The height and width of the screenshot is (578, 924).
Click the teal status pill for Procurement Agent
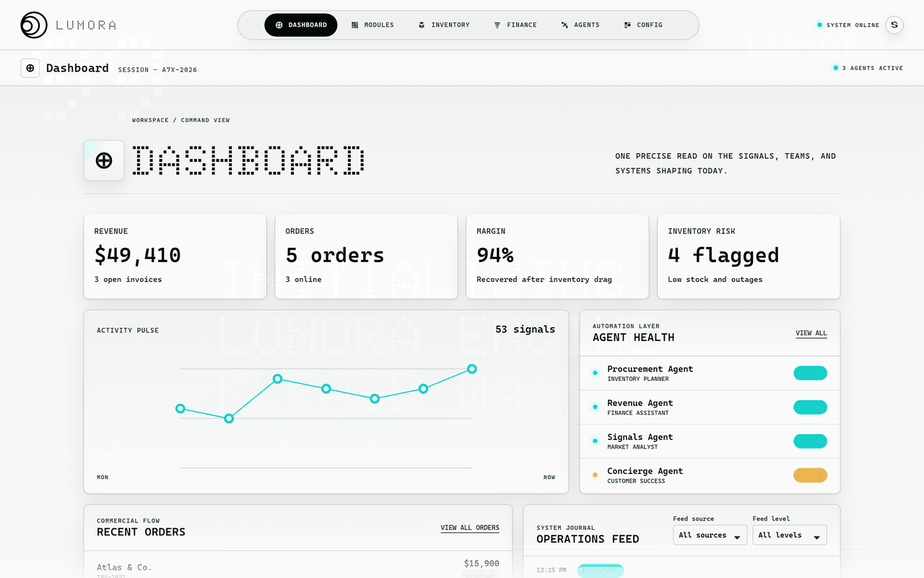(810, 373)
